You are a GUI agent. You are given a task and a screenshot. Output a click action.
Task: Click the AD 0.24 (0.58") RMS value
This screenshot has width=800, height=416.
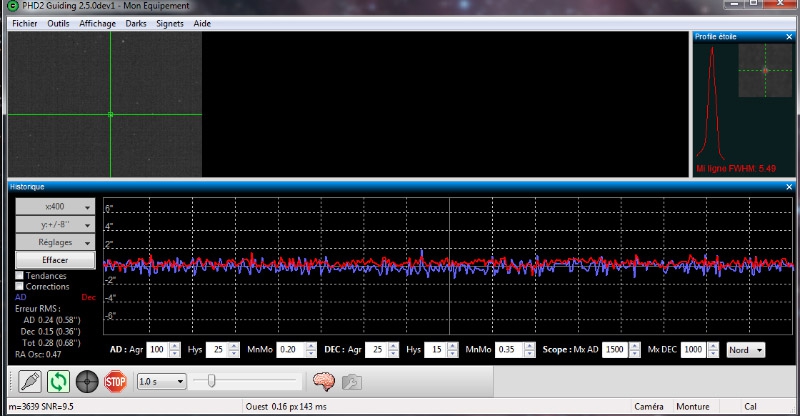(x=52, y=320)
